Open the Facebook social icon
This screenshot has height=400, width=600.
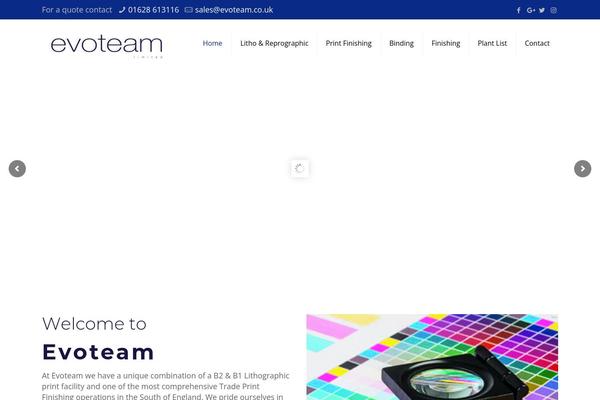pos(518,10)
